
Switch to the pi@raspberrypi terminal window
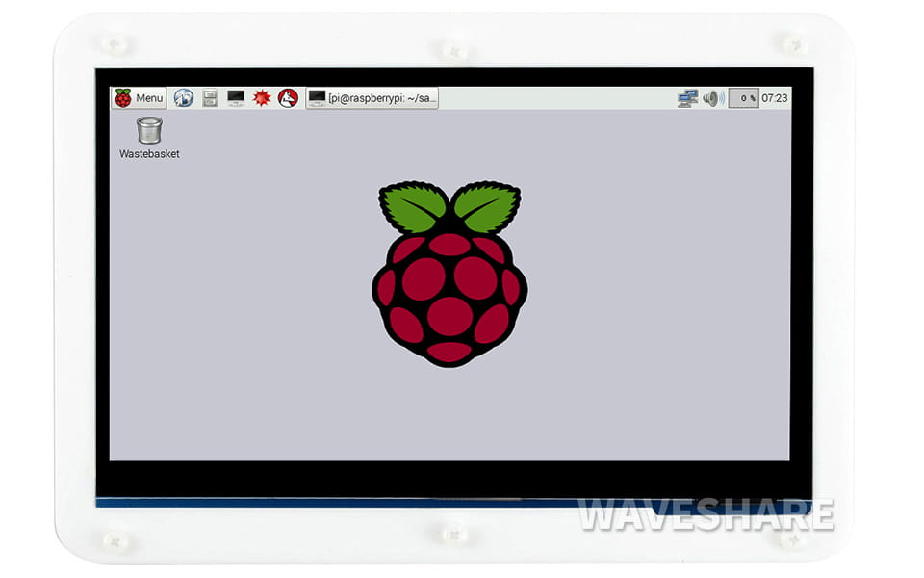pos(372,98)
